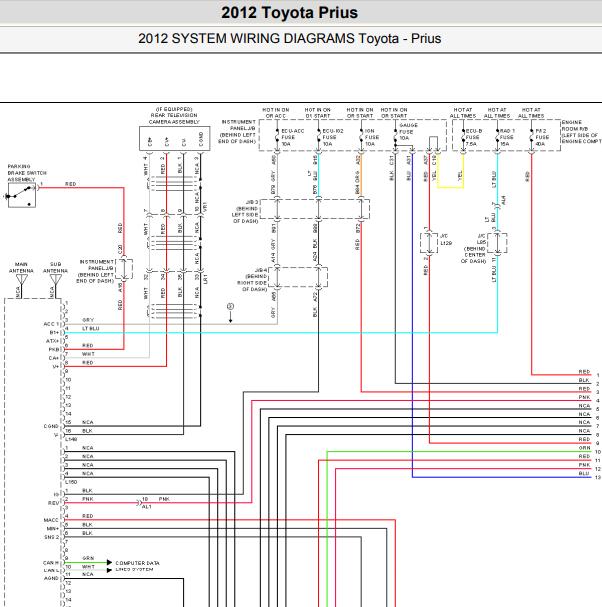This screenshot has width=602, height=607.
Task: Click the CA+ pin label
Action: pos(54,358)
